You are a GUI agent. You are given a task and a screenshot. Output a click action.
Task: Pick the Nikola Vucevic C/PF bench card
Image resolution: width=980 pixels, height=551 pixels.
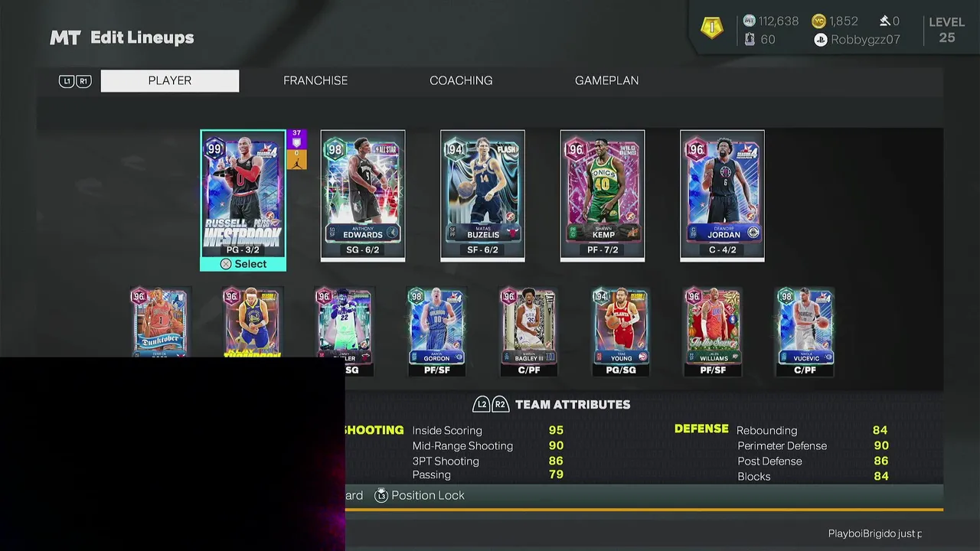click(805, 331)
